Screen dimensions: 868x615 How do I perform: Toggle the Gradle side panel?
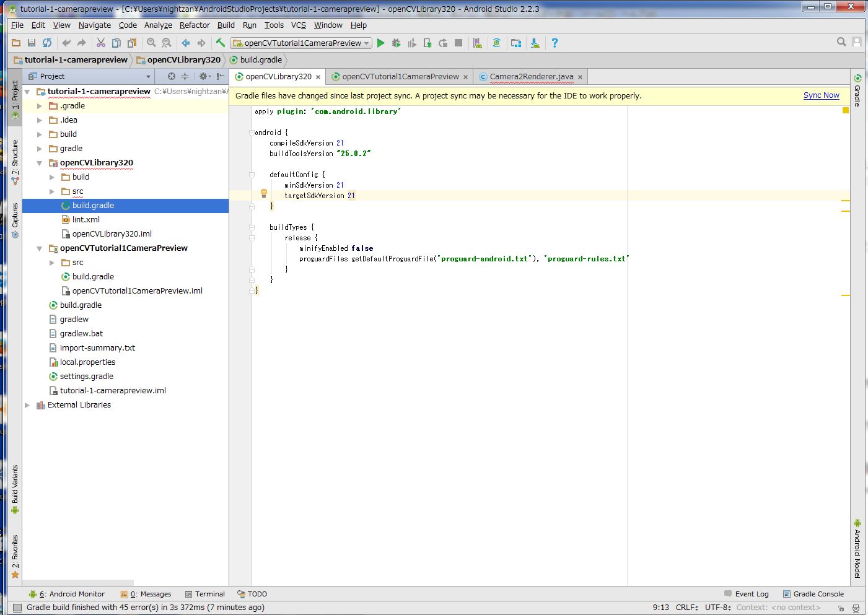[x=857, y=90]
